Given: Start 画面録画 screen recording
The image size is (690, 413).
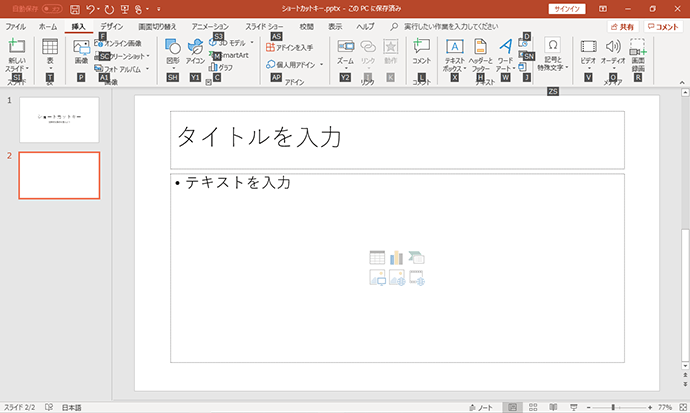Looking at the screenshot, I should pyautogui.click(x=638, y=47).
